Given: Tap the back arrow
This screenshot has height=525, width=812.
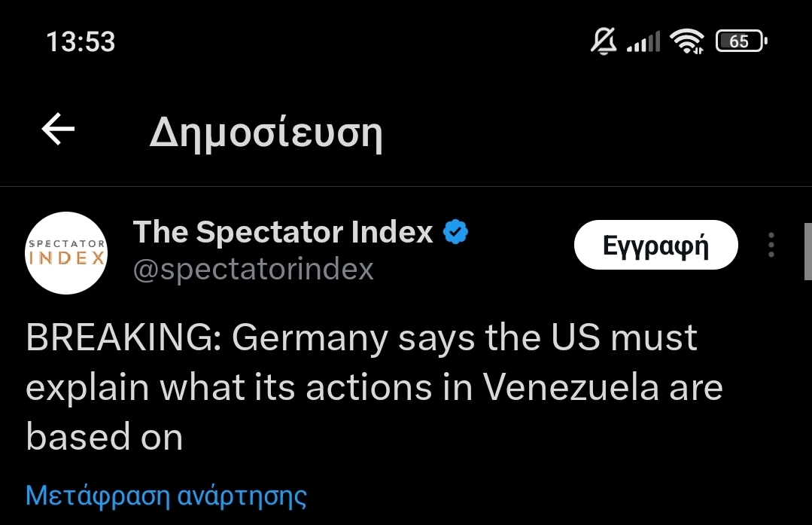Looking at the screenshot, I should coord(58,131).
